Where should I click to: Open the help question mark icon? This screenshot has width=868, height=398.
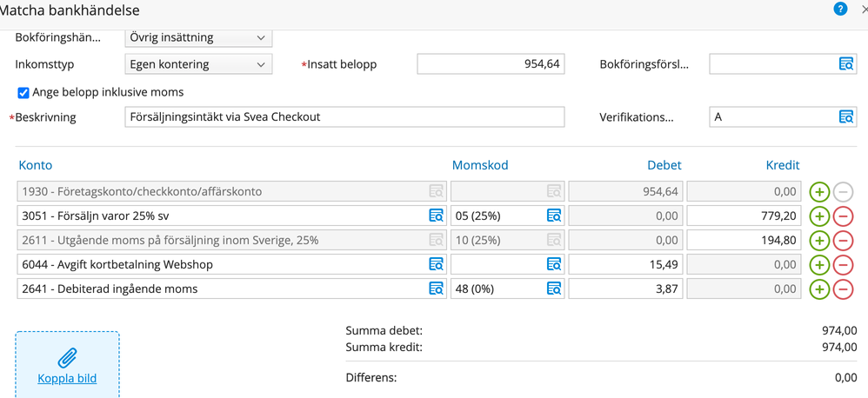tap(840, 9)
